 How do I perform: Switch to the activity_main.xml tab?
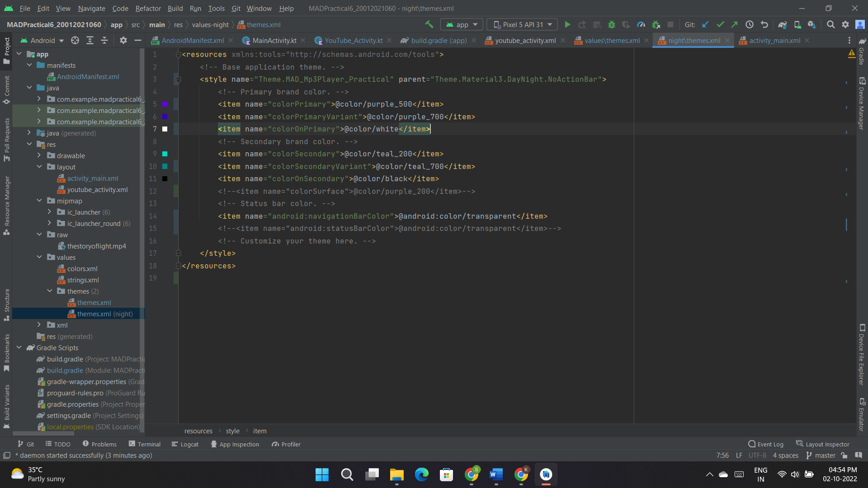point(774,40)
